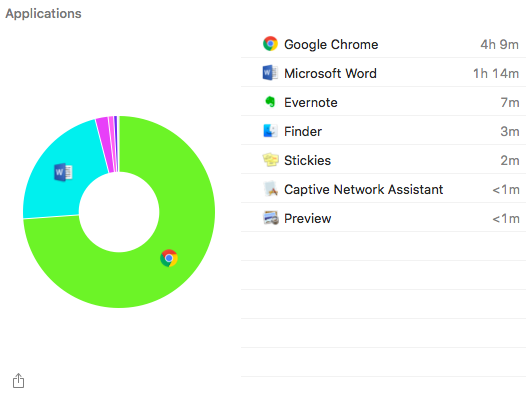Screen dimensions: 531x398
Task: Click the Stickies 2m duration
Action: 510,161
